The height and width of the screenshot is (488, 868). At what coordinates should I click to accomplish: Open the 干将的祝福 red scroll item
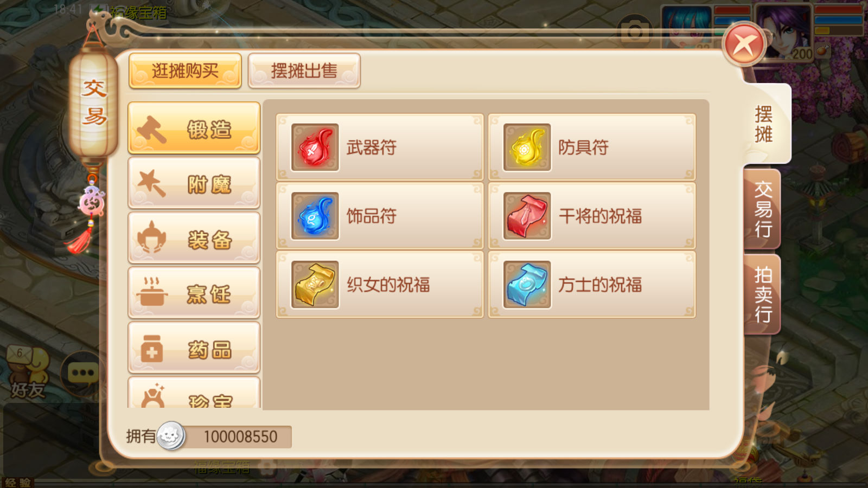coord(592,216)
